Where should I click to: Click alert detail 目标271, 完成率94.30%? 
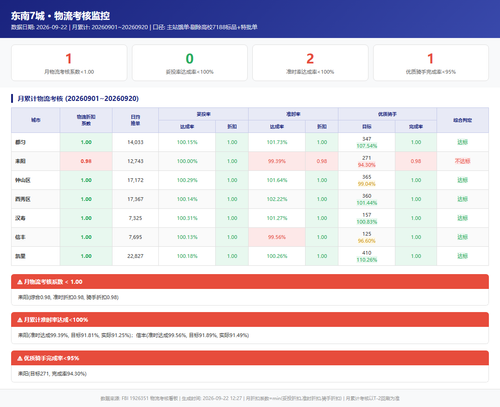(52, 374)
